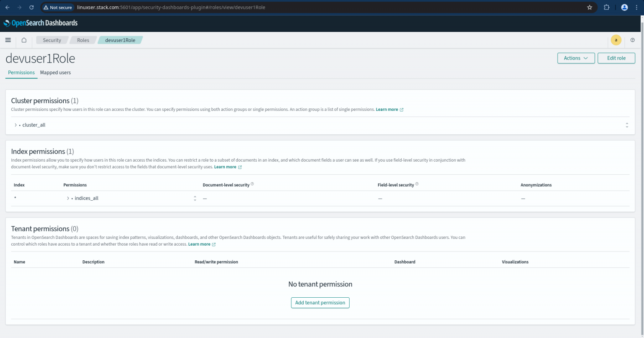
Task: Click the Field-level security info icon
Action: tap(417, 183)
